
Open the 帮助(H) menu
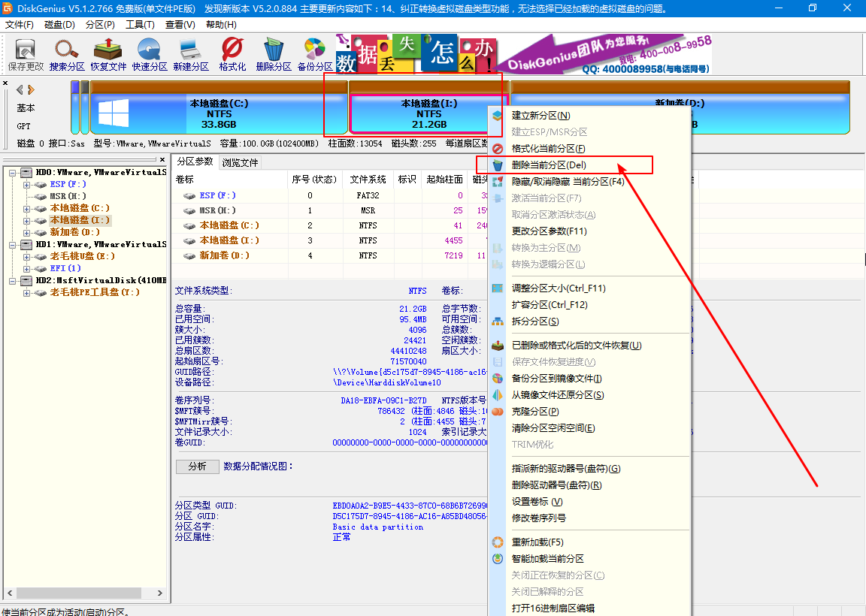pos(221,25)
